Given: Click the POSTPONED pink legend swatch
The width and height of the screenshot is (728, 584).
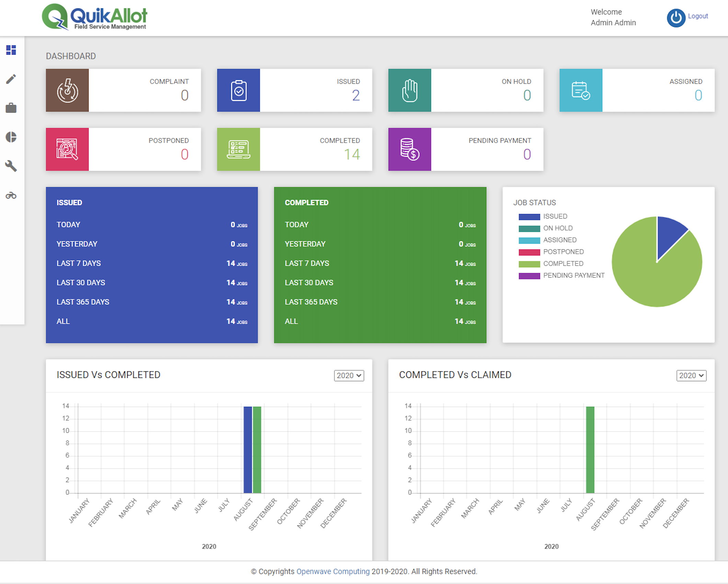Looking at the screenshot, I should click(529, 252).
